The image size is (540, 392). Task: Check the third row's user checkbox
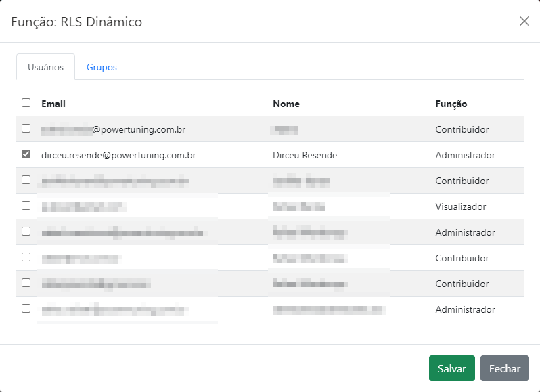click(26, 180)
